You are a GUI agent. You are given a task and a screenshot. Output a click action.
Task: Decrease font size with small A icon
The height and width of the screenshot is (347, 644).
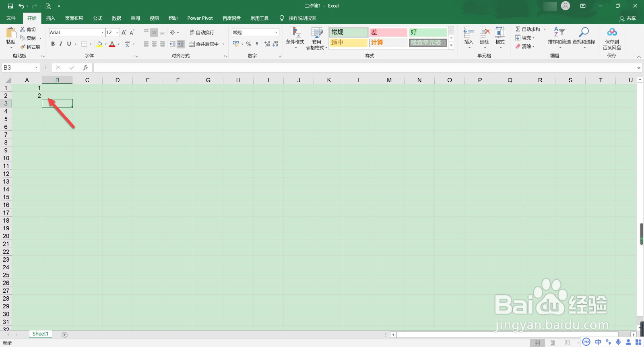132,32
